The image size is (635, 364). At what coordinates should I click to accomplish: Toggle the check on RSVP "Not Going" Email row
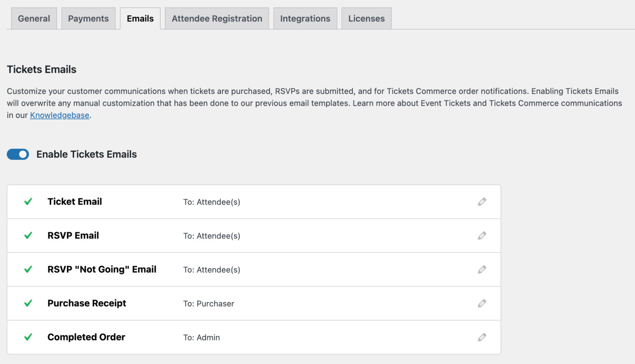pos(28,269)
